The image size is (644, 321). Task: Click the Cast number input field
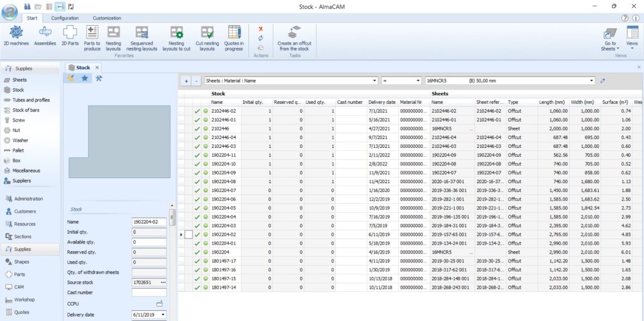click(x=148, y=293)
